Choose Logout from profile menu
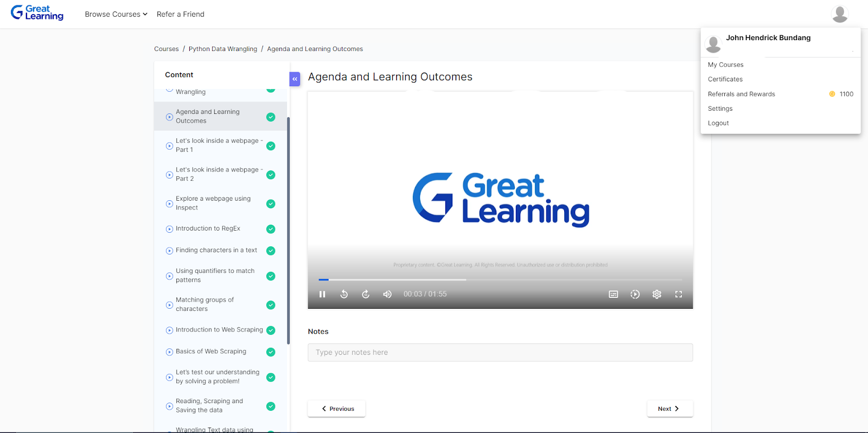868x433 pixels. [718, 123]
